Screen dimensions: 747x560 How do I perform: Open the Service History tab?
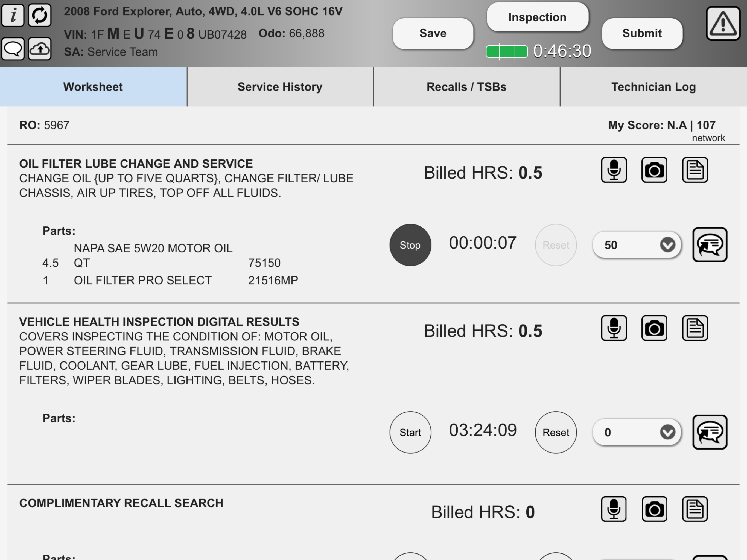pyautogui.click(x=280, y=87)
